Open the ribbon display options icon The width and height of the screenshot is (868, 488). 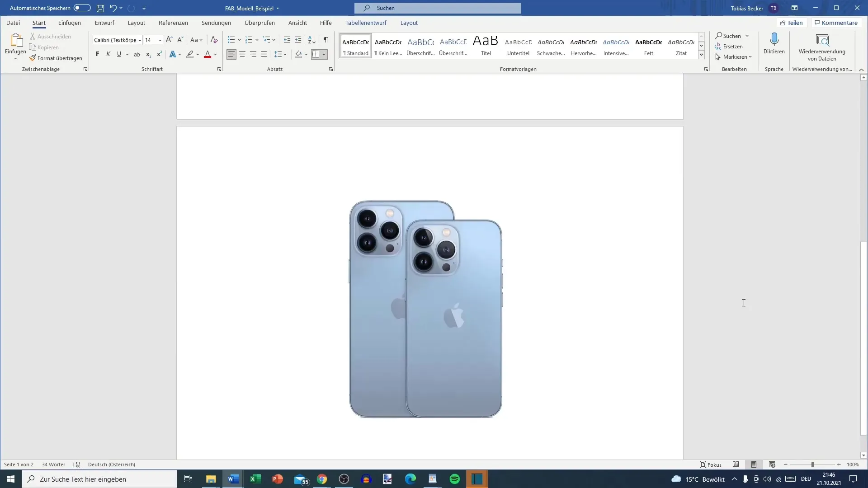click(794, 8)
